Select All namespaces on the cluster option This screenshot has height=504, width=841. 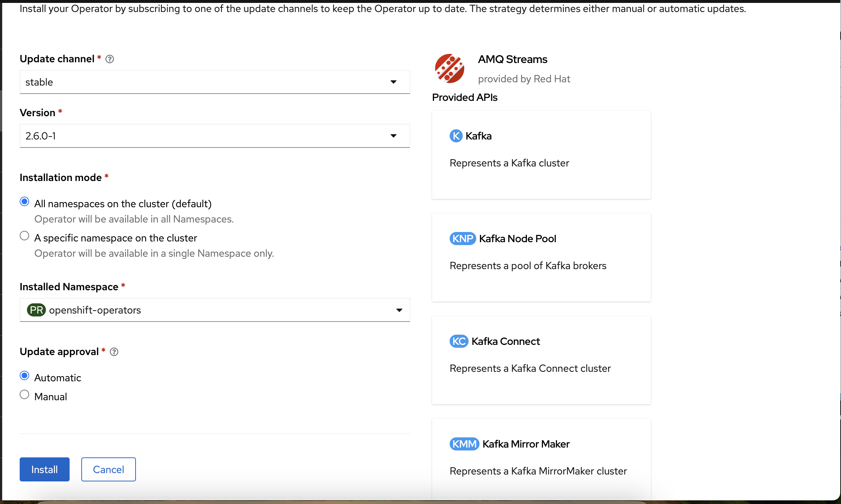point(24,202)
